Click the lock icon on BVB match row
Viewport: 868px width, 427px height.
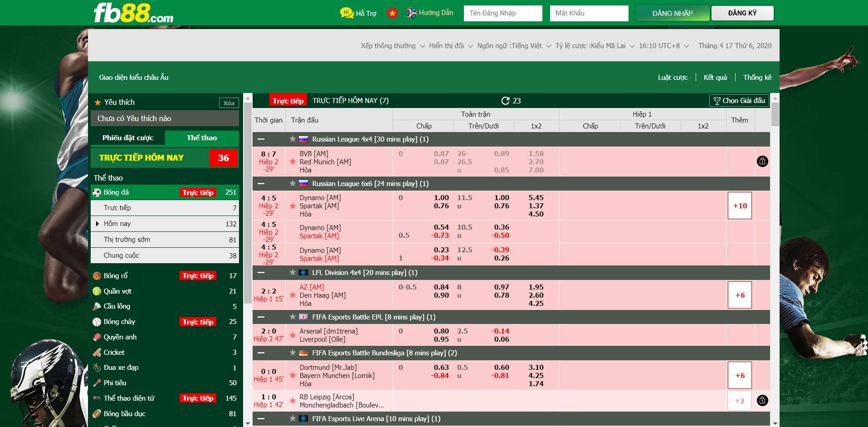[762, 161]
